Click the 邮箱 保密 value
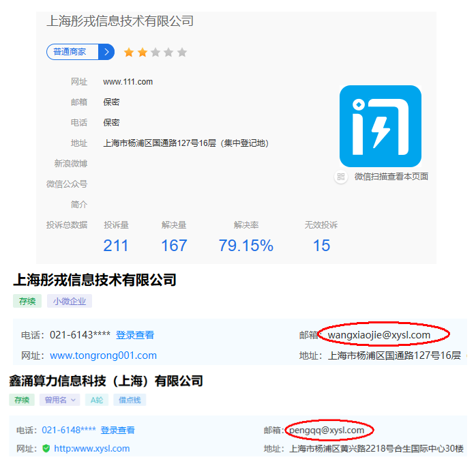Viewport: 476px width, 466px height. (x=111, y=102)
